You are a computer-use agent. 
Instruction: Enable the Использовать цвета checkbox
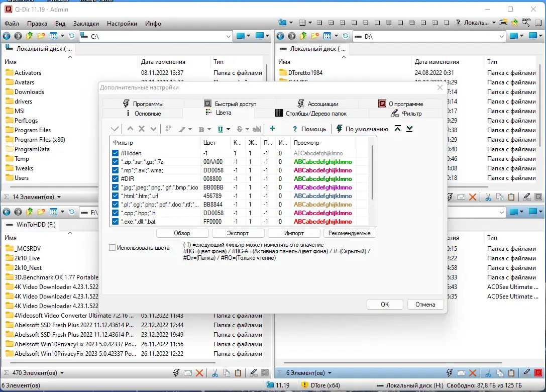[112, 248]
